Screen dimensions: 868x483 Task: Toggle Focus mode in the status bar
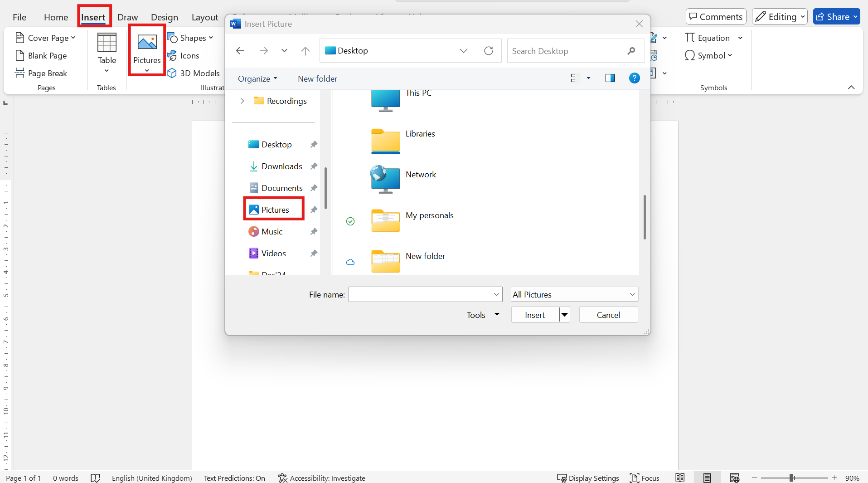pos(644,478)
